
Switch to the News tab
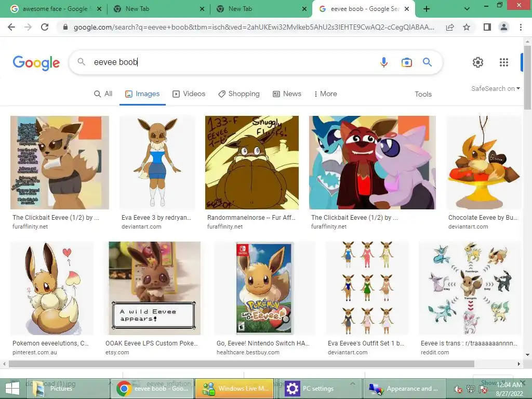tap(287, 94)
